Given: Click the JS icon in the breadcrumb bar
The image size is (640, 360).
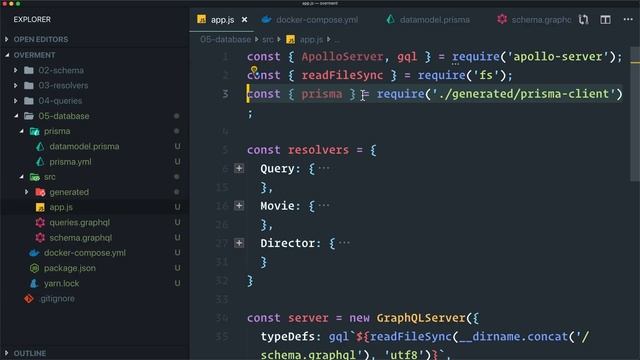Looking at the screenshot, I should pyautogui.click(x=290, y=40).
